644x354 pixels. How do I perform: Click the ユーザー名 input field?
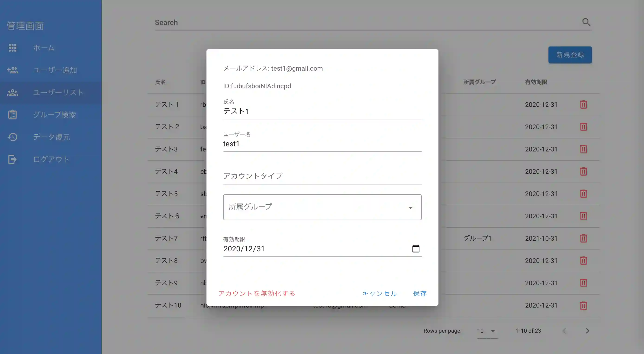(x=322, y=144)
